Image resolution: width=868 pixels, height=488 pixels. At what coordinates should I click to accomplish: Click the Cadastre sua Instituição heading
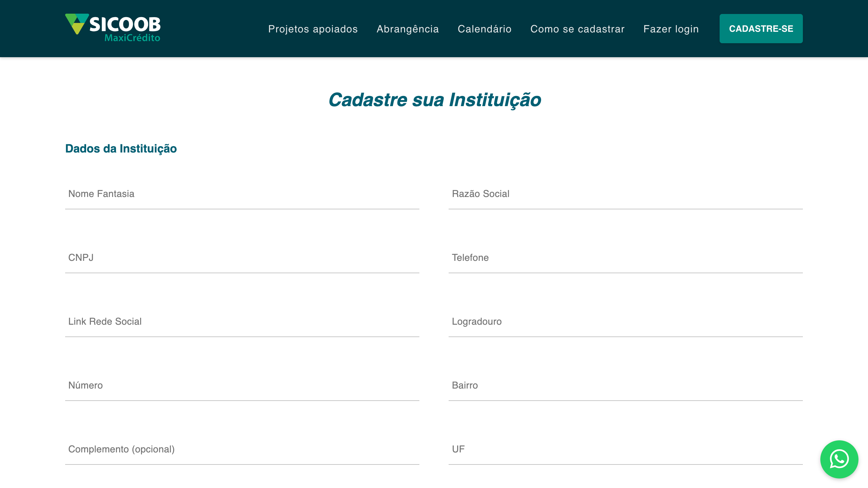(x=435, y=100)
